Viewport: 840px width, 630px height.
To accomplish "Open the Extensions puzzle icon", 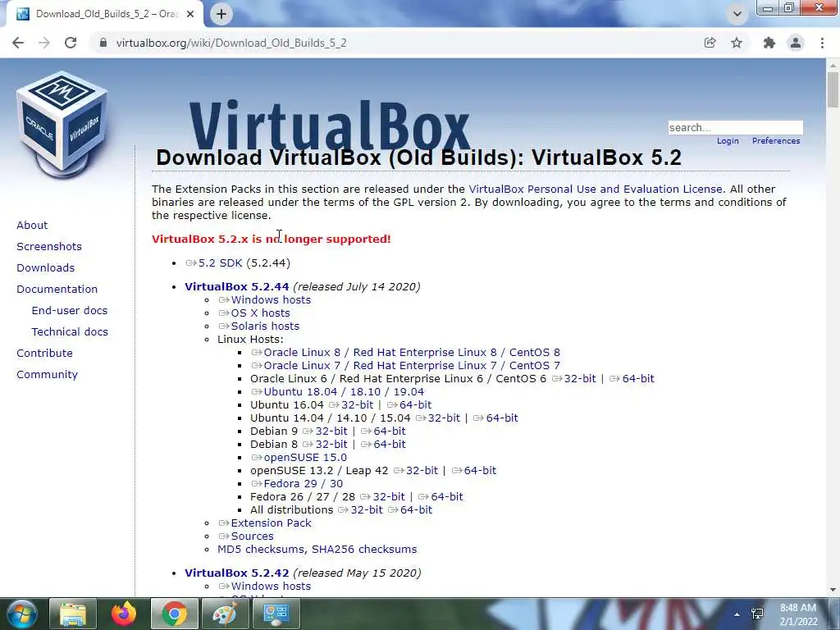I will [769, 43].
